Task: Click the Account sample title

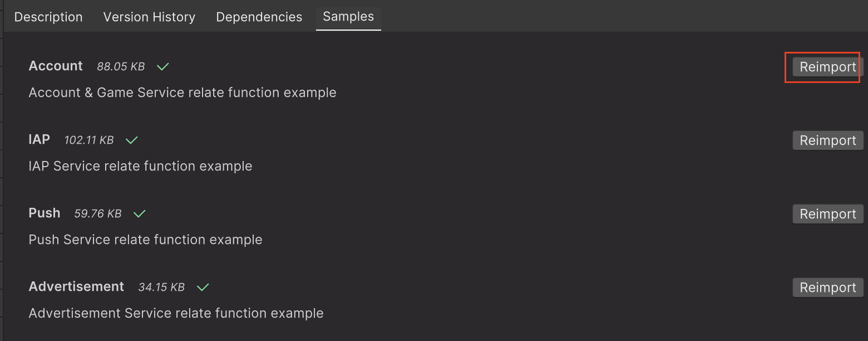Action: [x=56, y=66]
